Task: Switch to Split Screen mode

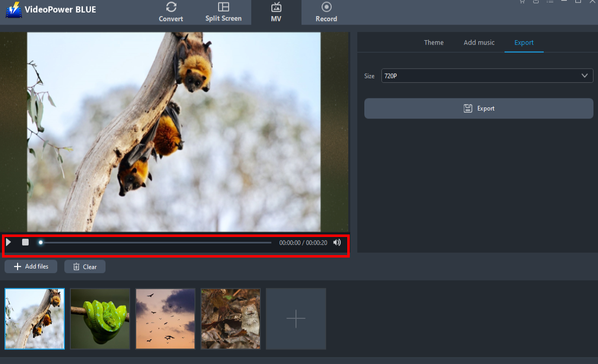Action: click(x=224, y=12)
